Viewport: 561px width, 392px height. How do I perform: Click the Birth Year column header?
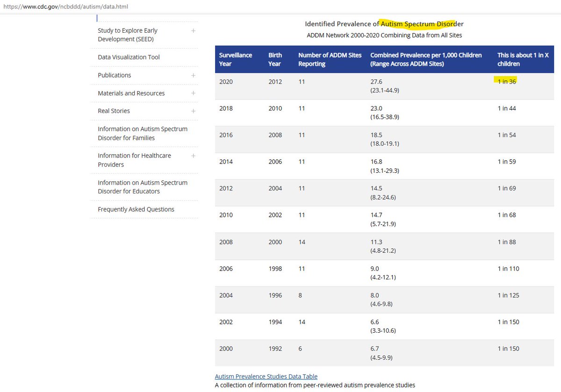[275, 59]
